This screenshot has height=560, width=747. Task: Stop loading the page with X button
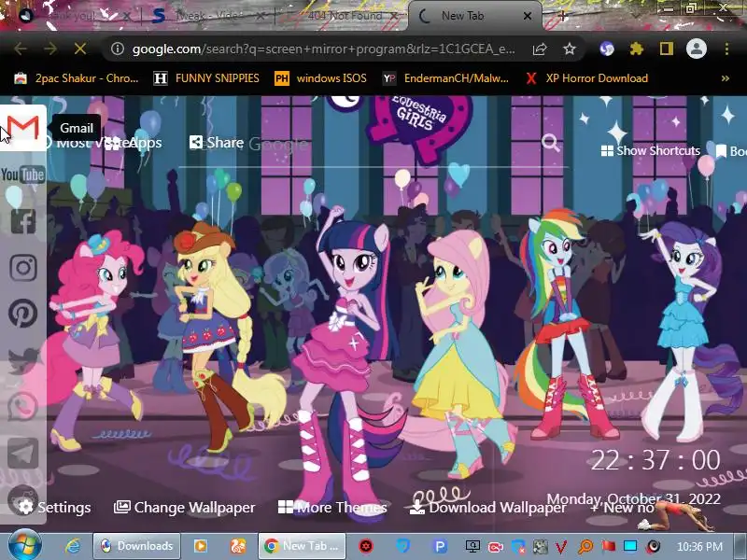pos(80,49)
